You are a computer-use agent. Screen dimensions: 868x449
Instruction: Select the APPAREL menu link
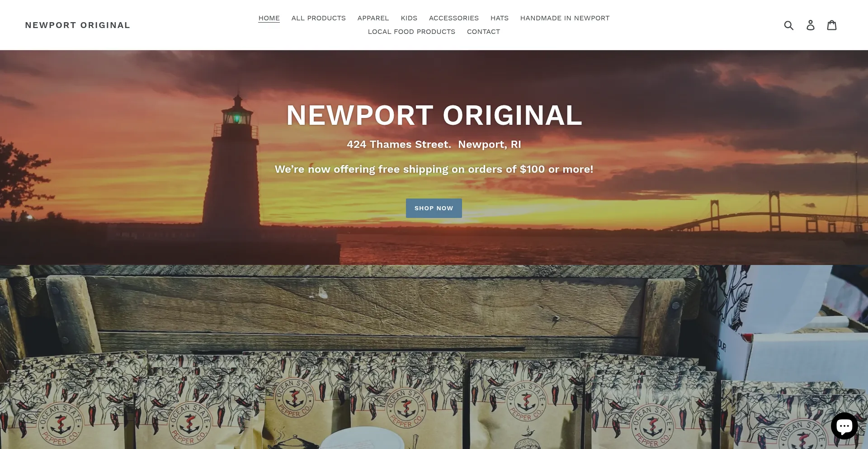[373, 18]
